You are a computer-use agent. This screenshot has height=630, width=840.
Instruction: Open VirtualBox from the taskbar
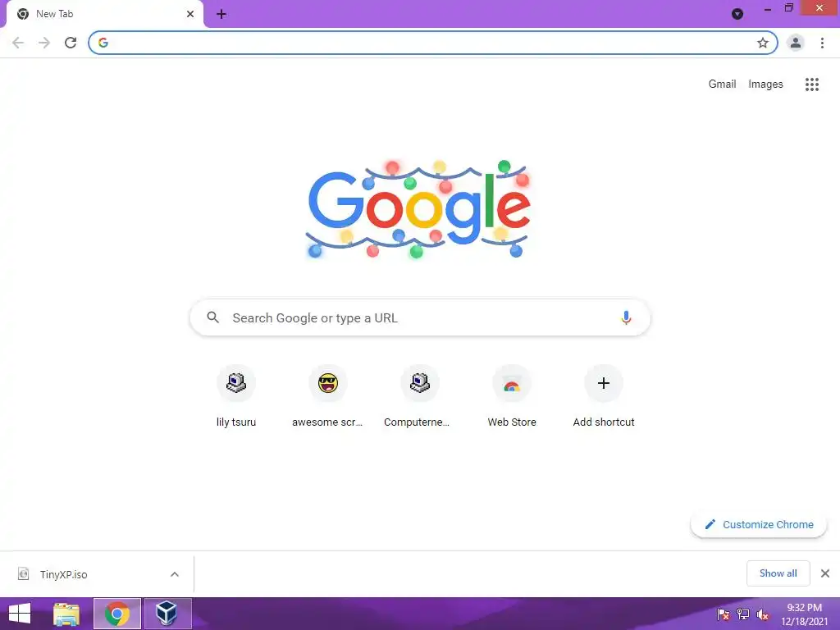pyautogui.click(x=167, y=614)
